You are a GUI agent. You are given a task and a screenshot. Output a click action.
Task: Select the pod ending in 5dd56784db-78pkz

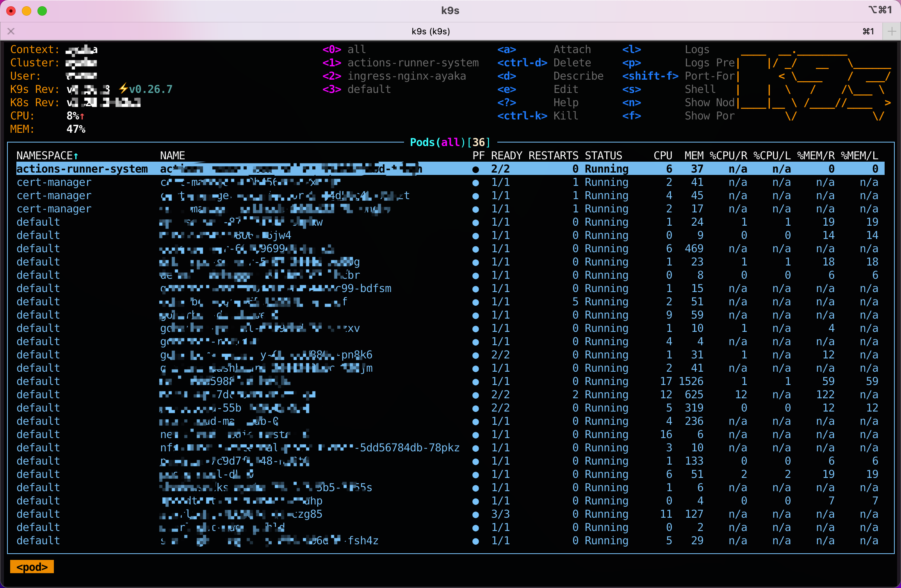click(x=450, y=448)
